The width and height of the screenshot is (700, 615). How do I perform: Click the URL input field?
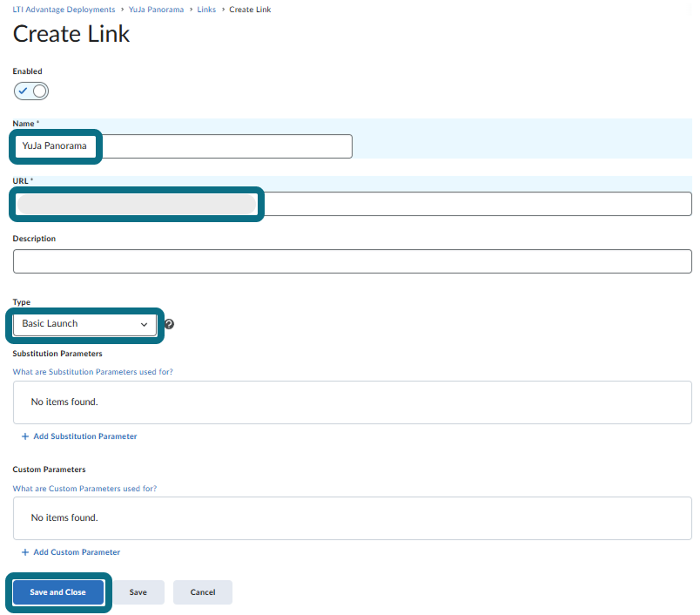tap(353, 204)
